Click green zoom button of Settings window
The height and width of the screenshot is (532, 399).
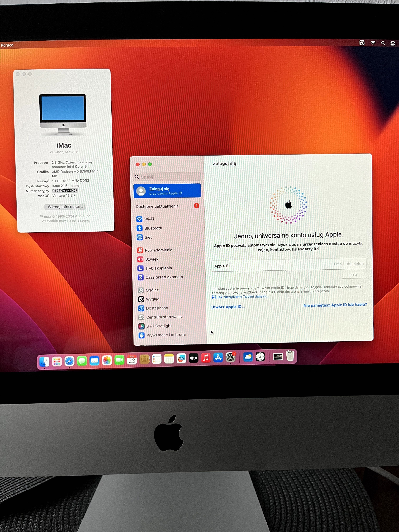pyautogui.click(x=150, y=164)
